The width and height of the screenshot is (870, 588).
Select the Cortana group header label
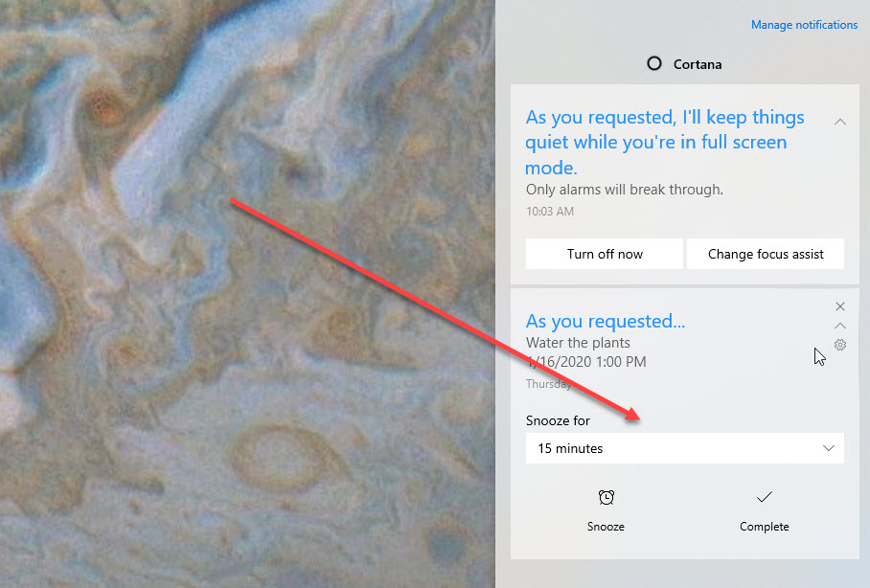(698, 64)
